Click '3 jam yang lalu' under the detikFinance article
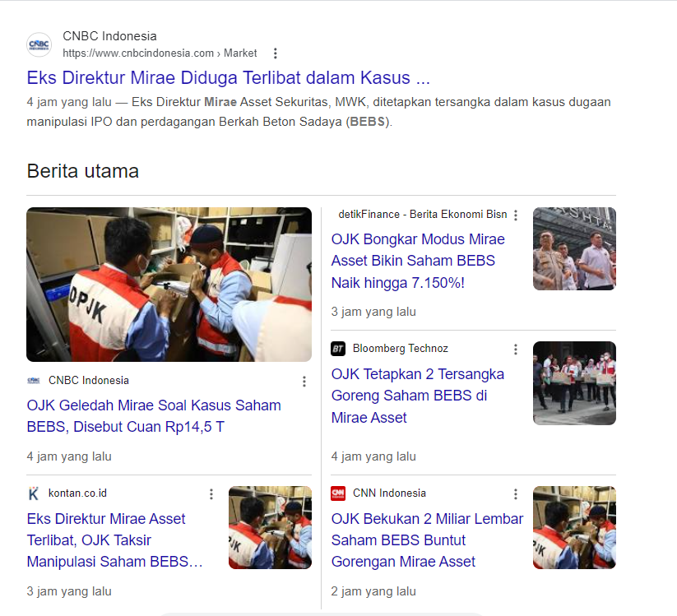 373,312
